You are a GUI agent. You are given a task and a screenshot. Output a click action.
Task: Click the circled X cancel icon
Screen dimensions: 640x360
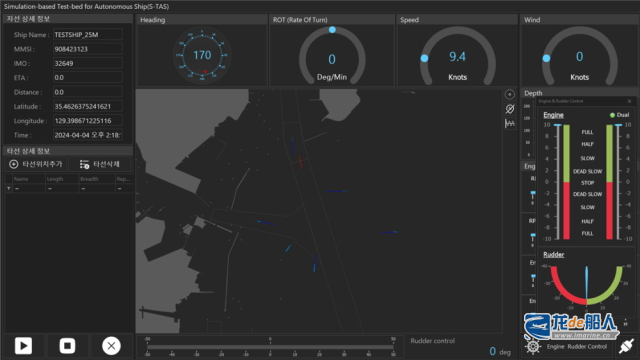pyautogui.click(x=111, y=346)
